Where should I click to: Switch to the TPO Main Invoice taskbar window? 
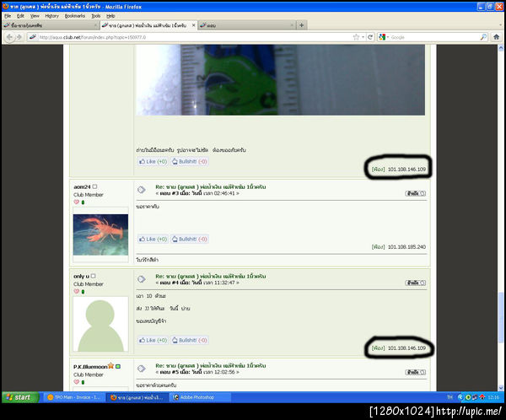point(74,397)
